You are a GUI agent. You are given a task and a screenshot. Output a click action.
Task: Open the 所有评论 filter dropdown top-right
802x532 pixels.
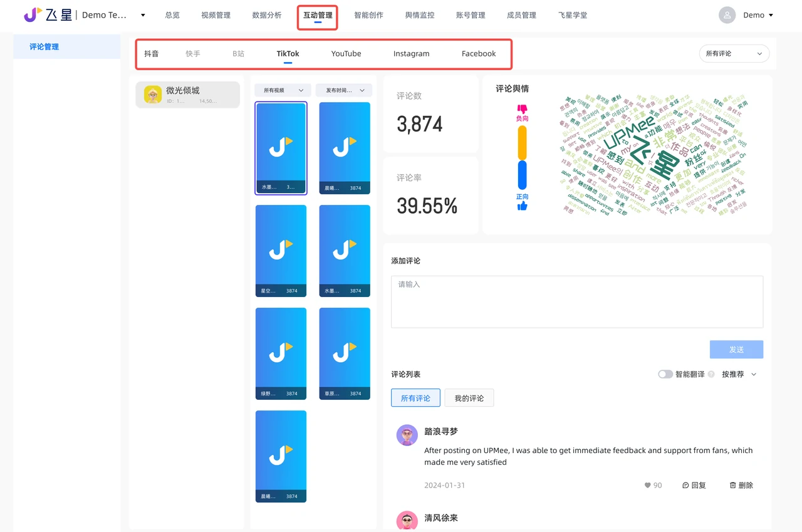point(733,53)
